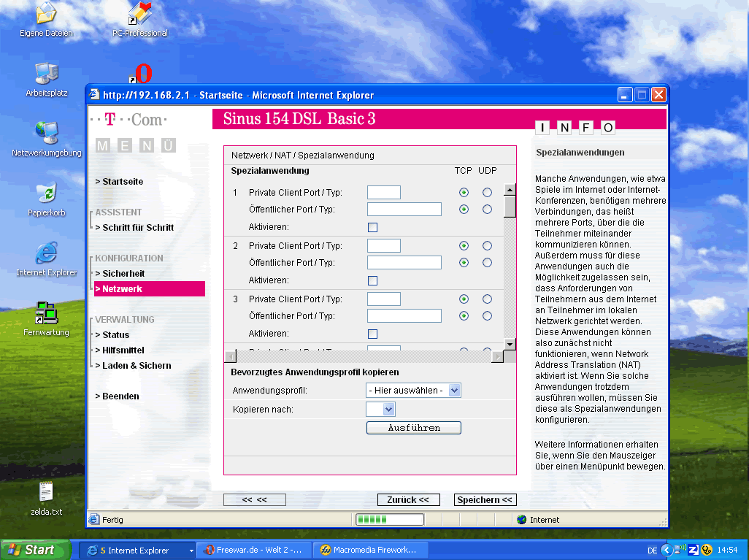Click the Internet zone globe icon
749x560 pixels.
pyautogui.click(x=522, y=519)
